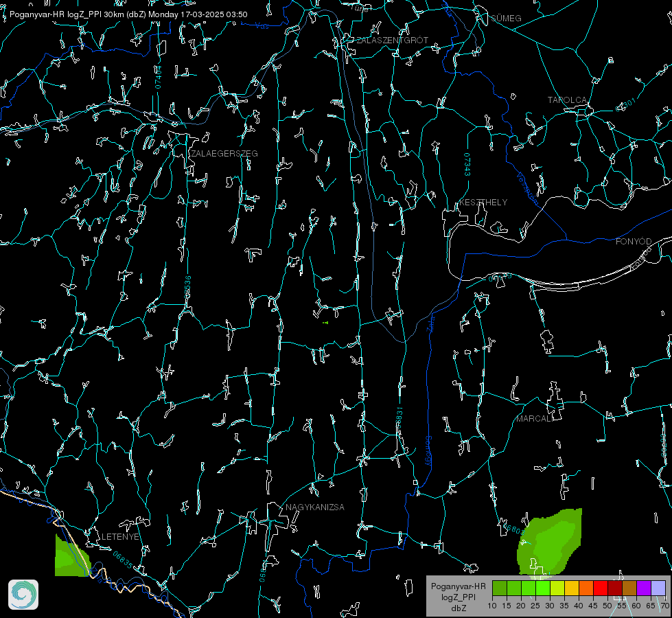672x618 pixels.
Task: Click the swirl logo icon at bottom left
Action: (23, 595)
